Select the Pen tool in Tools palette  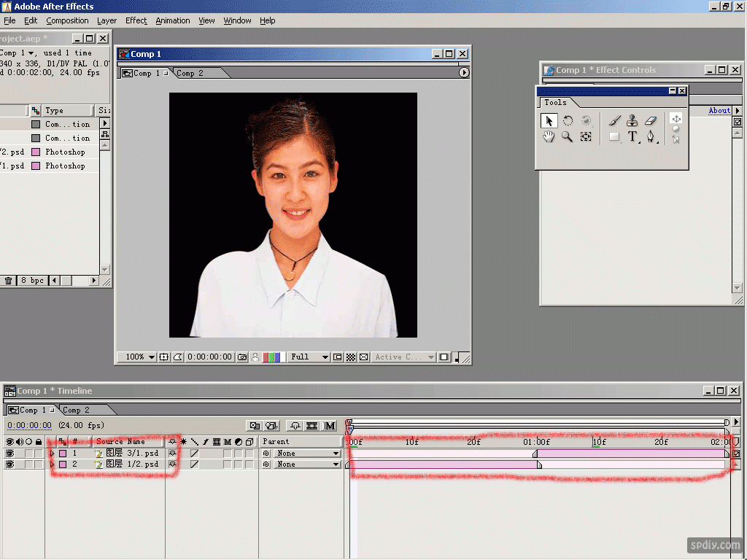point(651,136)
